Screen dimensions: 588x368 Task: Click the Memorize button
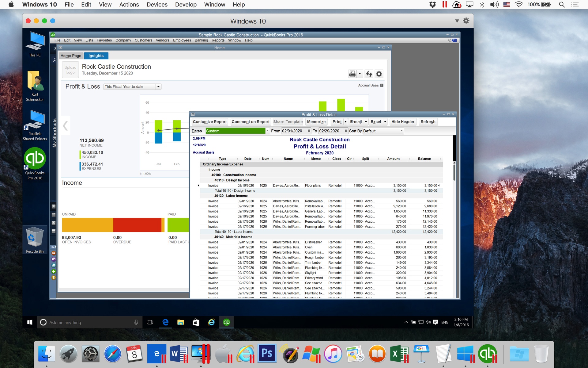point(316,122)
